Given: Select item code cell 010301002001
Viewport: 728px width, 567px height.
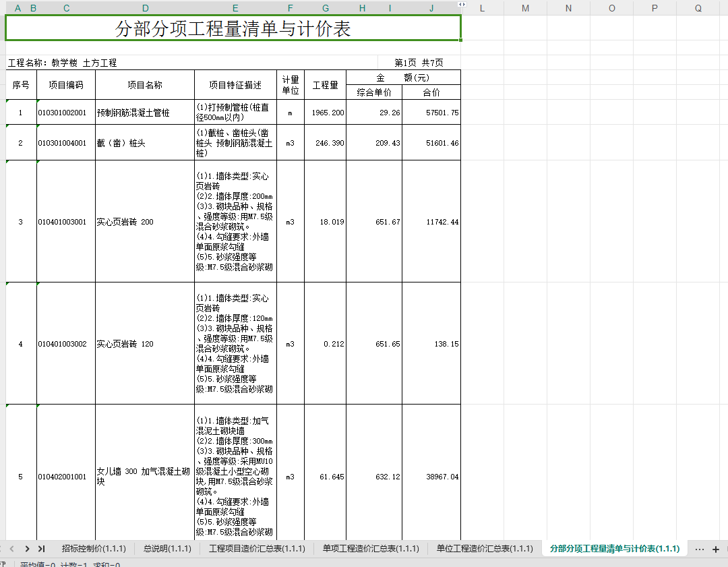Looking at the screenshot, I should 66,113.
